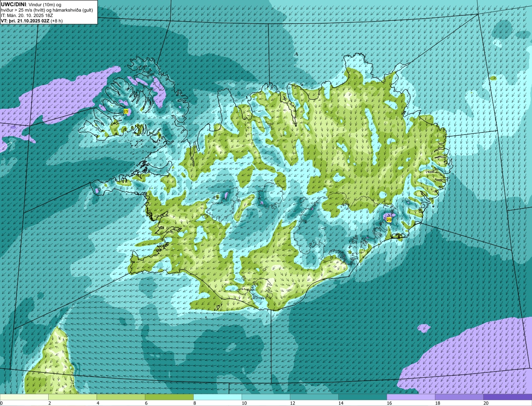Image resolution: width=532 pixels, height=406 pixels.
Task: Click the yellow 25 gust marker in southeast Iceland
Action: (x=389, y=220)
